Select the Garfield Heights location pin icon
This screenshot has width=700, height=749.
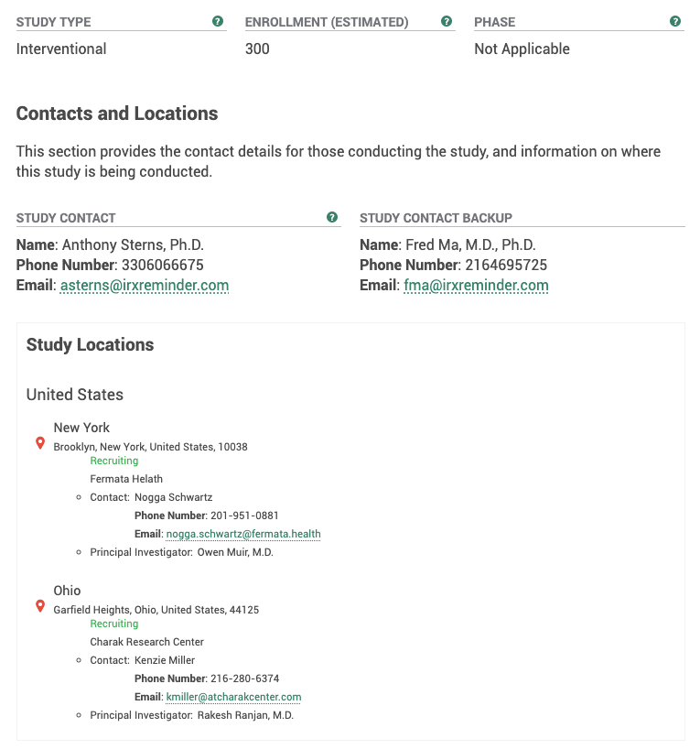click(x=40, y=606)
